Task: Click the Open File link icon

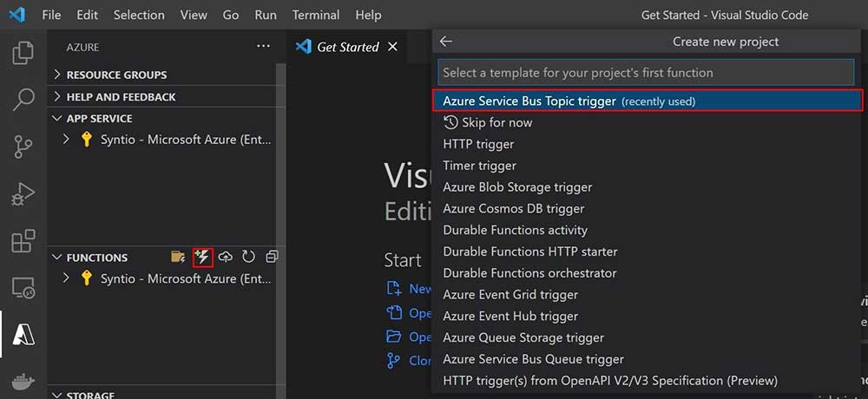Action: [393, 312]
